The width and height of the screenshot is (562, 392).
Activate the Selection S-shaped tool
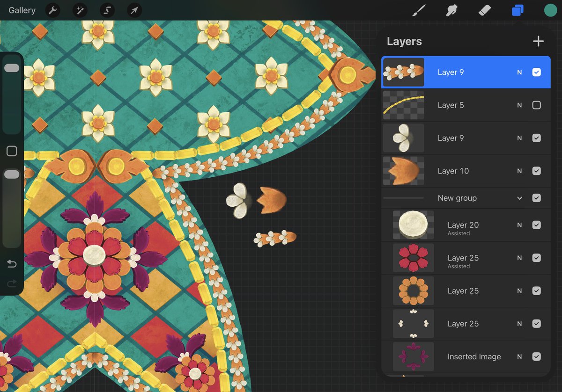click(107, 10)
